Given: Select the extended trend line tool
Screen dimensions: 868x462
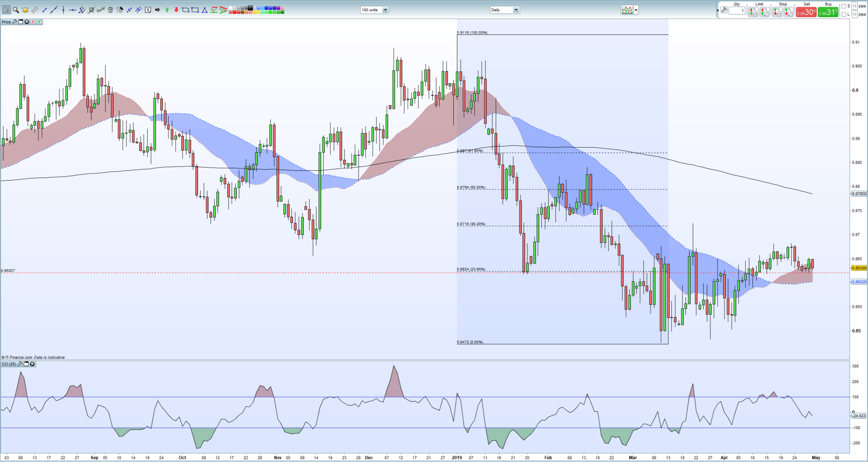Looking at the screenshot, I should click(53, 10).
